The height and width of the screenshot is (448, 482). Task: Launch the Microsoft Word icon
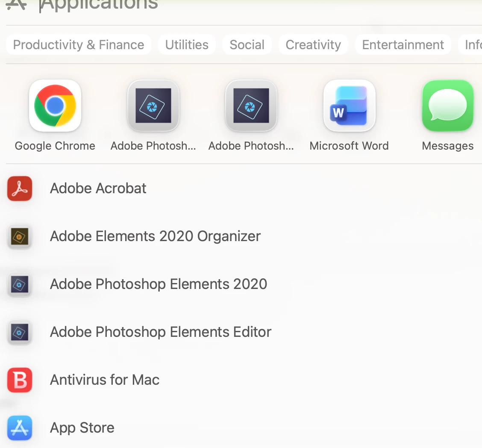(x=349, y=106)
